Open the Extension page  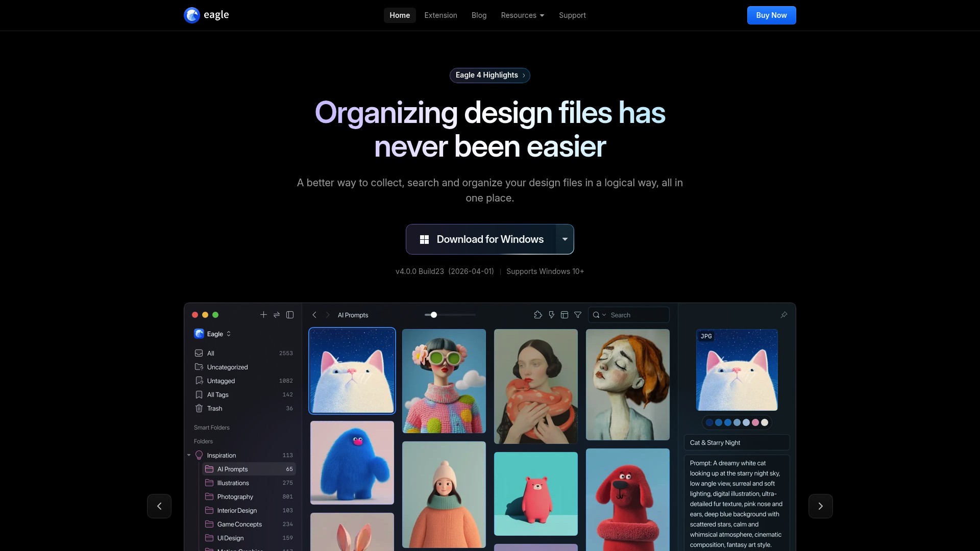440,15
